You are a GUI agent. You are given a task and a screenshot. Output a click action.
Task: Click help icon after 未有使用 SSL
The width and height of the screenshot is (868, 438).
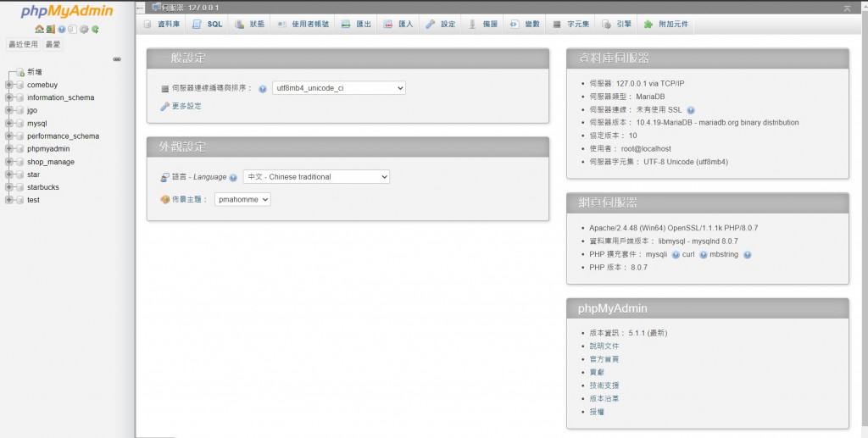[x=690, y=110]
